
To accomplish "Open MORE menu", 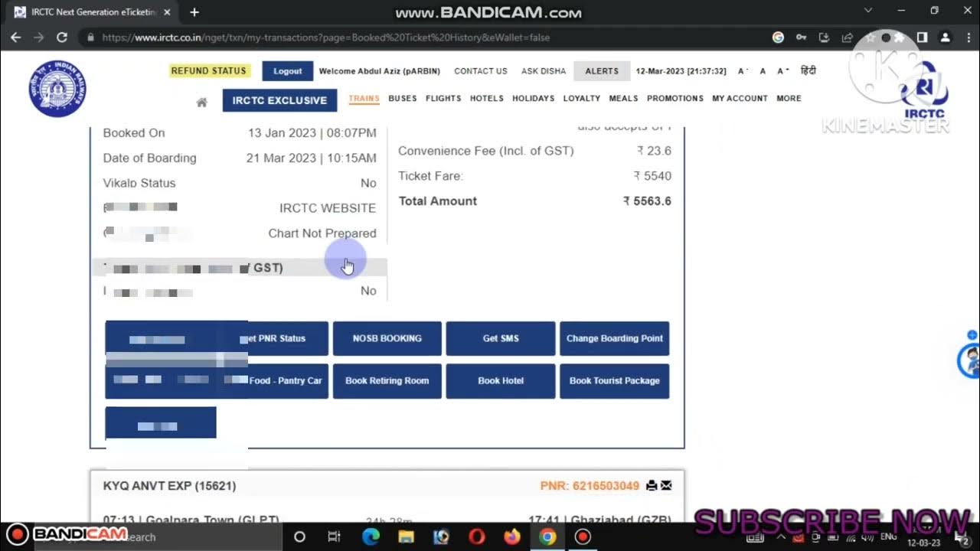I will click(789, 98).
